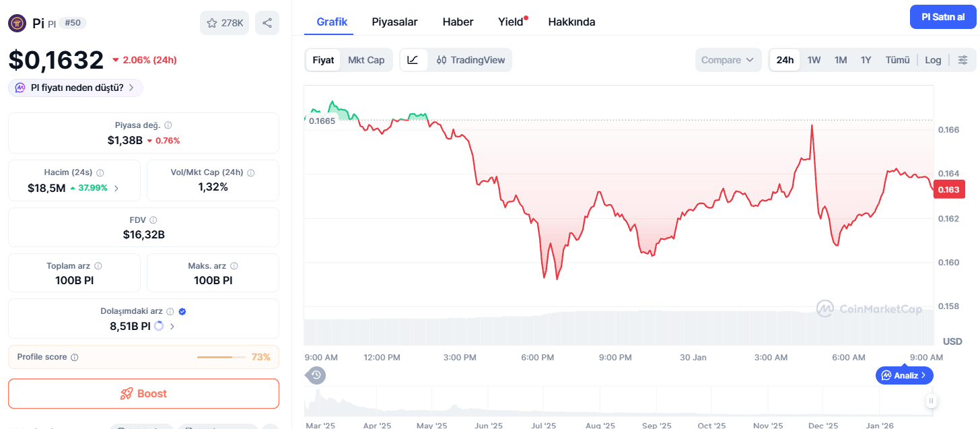Open info icon next to Piyasa değ.
980x429 pixels.
(168, 125)
